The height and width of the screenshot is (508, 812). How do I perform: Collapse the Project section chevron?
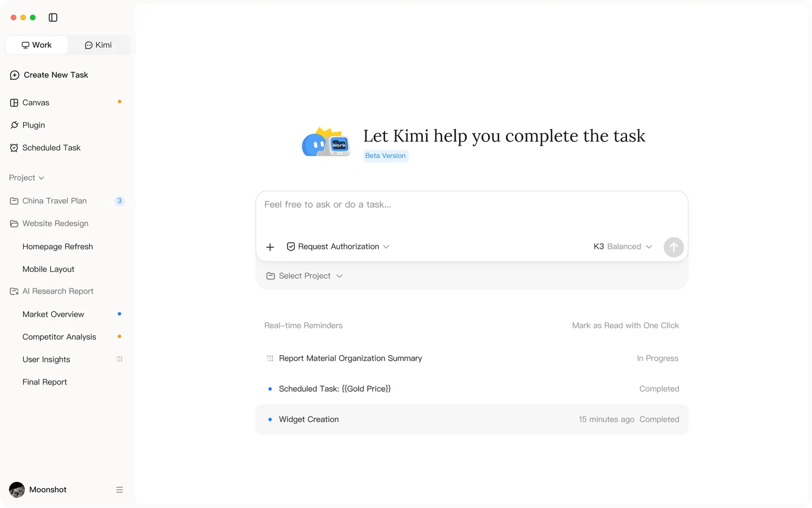click(41, 178)
